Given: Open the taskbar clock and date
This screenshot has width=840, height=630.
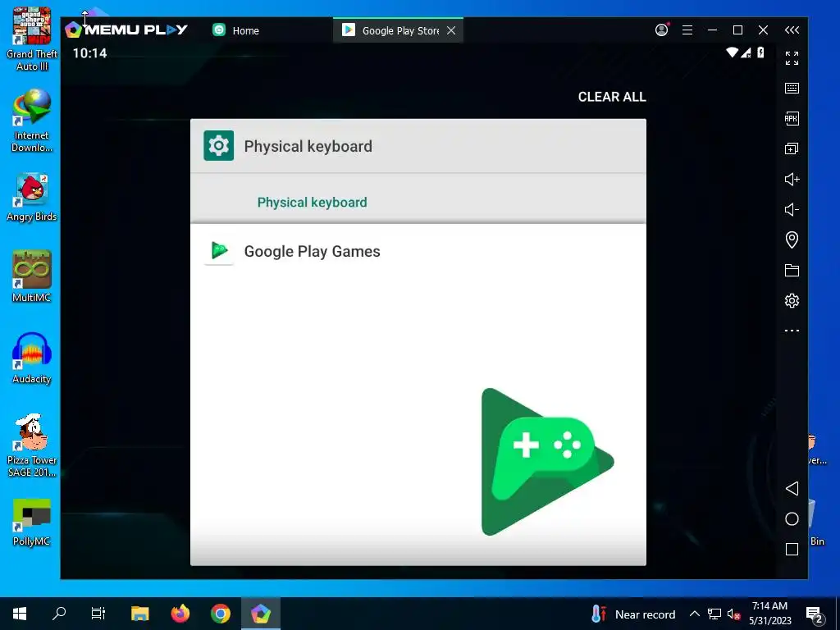Looking at the screenshot, I should (x=769, y=614).
